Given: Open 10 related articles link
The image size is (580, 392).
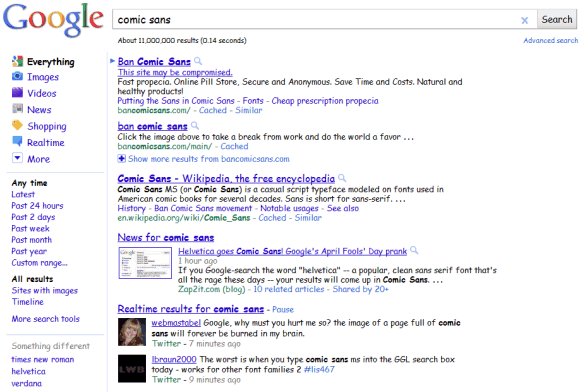Looking at the screenshot, I should click(289, 289).
